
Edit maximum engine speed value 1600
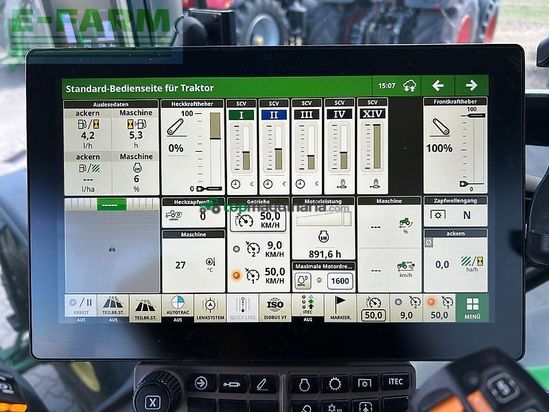(340, 281)
